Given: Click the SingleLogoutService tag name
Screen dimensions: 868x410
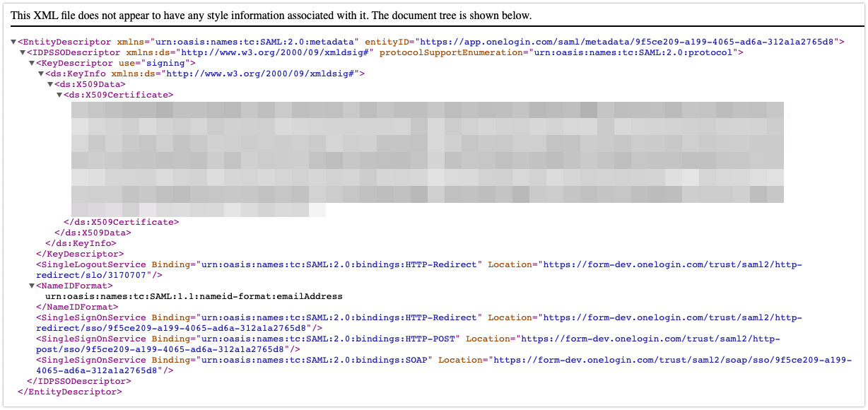Looking at the screenshot, I should click(x=94, y=264).
